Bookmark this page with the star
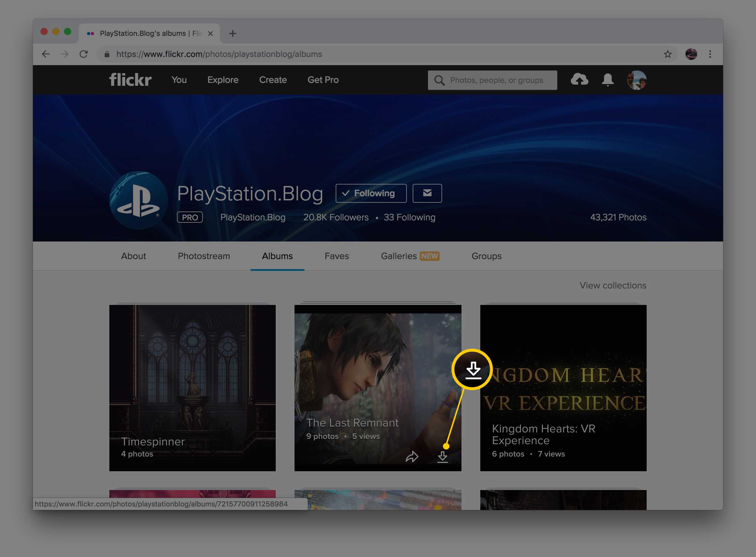 pyautogui.click(x=668, y=54)
